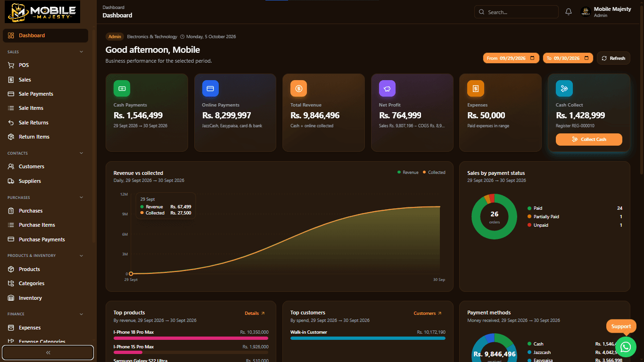The image size is (644, 362).
Task: Click the green Cash Payments card icon
Action: [x=122, y=89]
